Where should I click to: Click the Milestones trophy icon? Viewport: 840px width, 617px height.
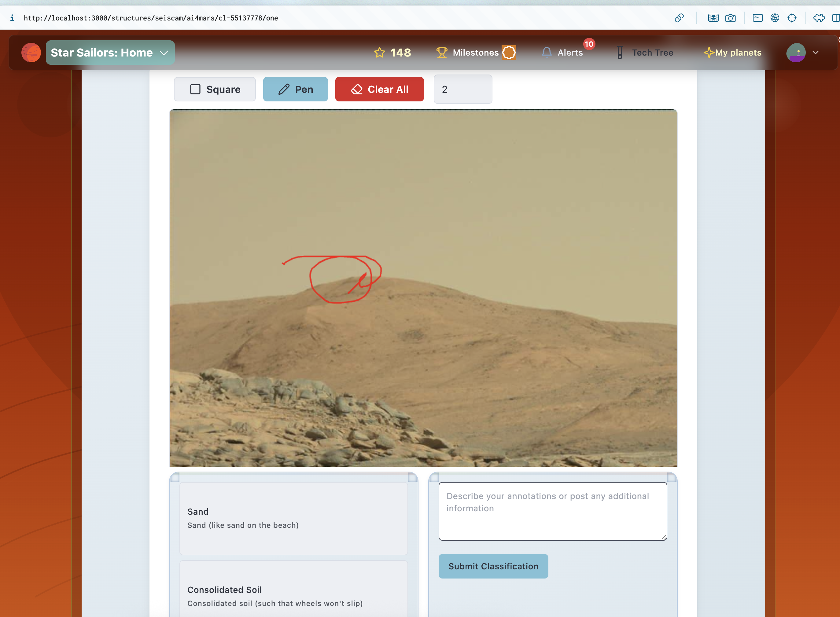(442, 53)
